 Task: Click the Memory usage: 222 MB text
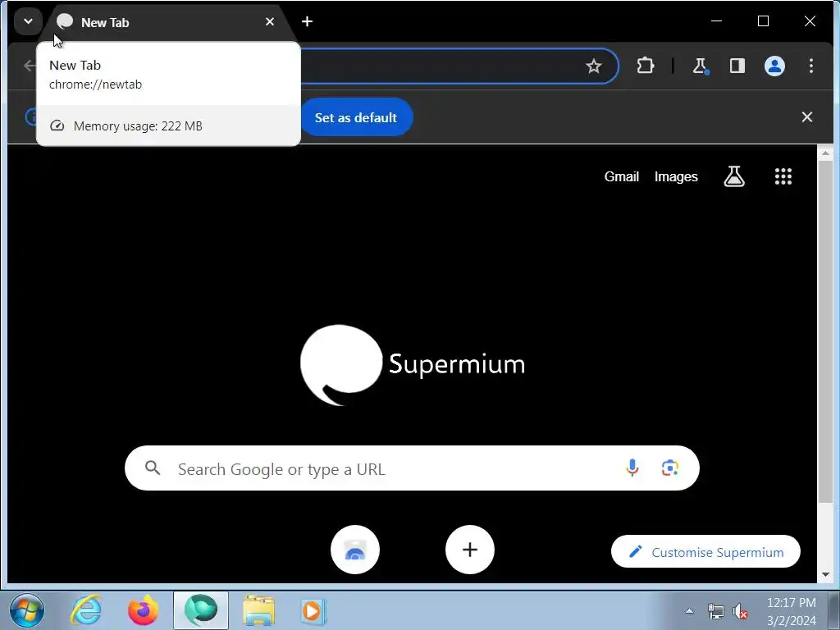point(138,126)
